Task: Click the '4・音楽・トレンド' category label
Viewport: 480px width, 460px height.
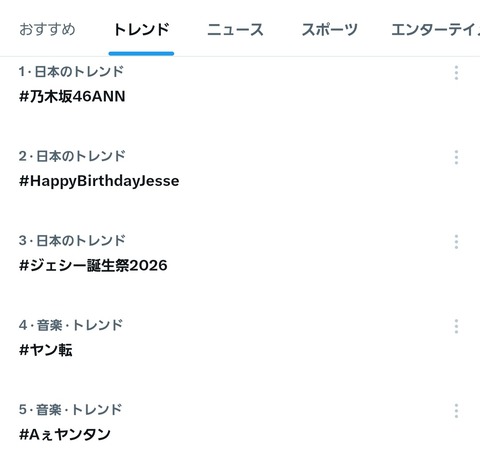Action: 71,325
